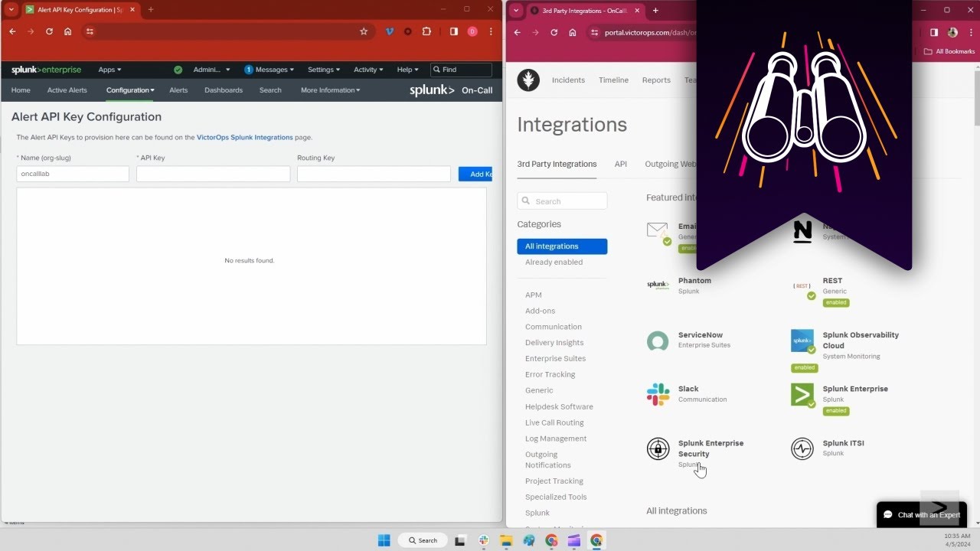The width and height of the screenshot is (980, 551).
Task: Select the All integrations category button
Action: pos(562,246)
